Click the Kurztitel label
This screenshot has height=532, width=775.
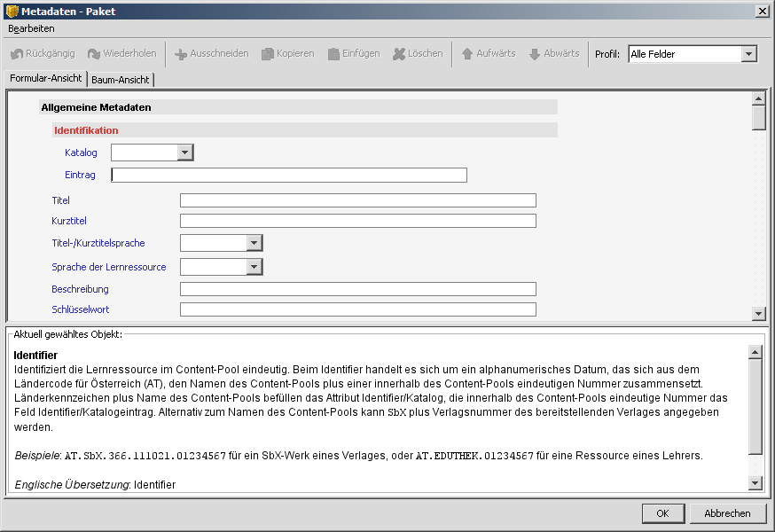(x=68, y=221)
